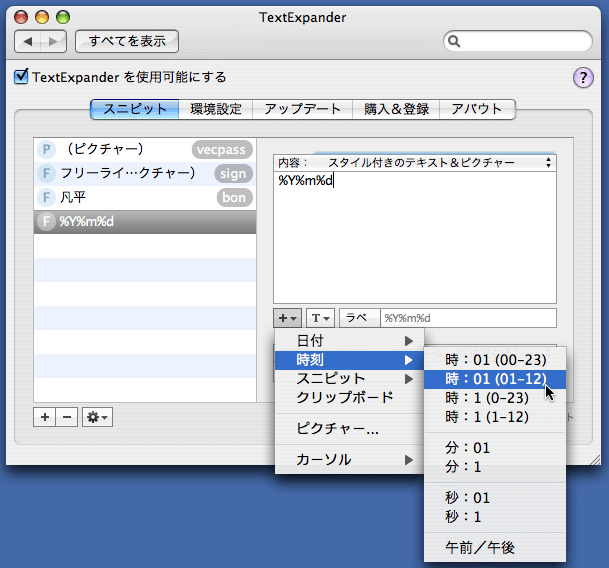The image size is (609, 568).
Task: Click the label field showing %Y%m%d
Action: (x=468, y=318)
